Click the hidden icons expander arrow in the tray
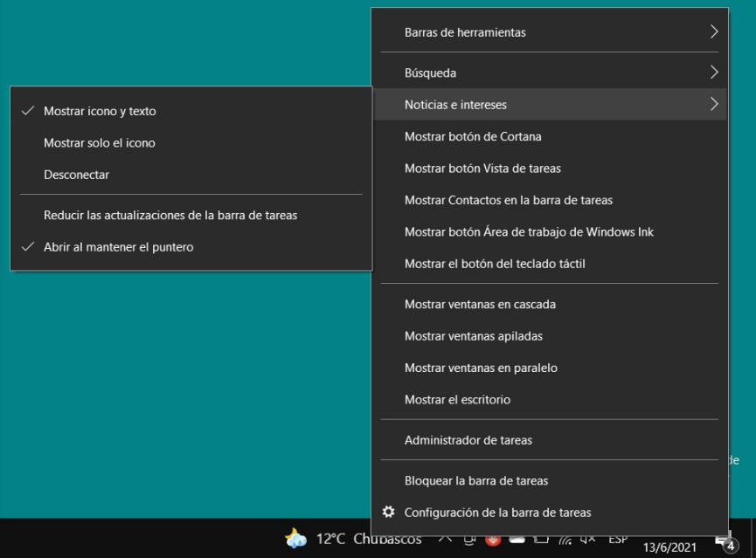756x558 pixels. [x=444, y=539]
